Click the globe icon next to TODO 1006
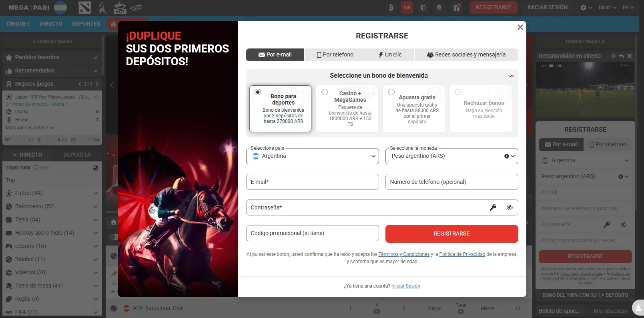Viewport: 644px width, 318px height. point(96,168)
